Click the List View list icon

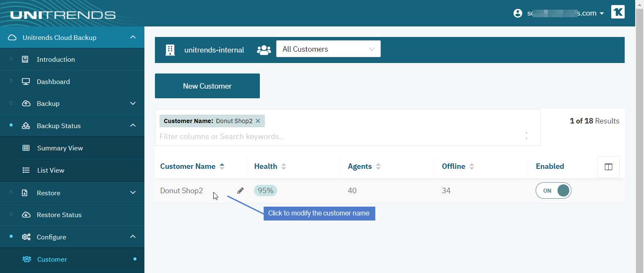(x=26, y=170)
